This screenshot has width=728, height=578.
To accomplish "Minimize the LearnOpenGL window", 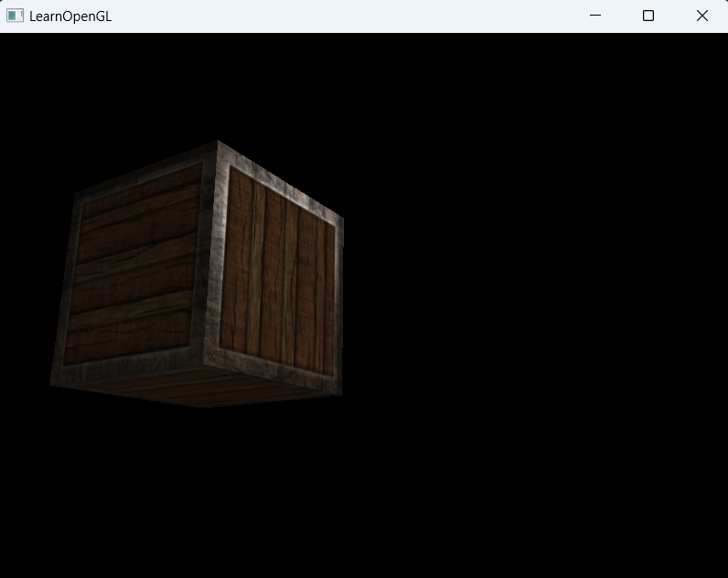I will click(595, 16).
